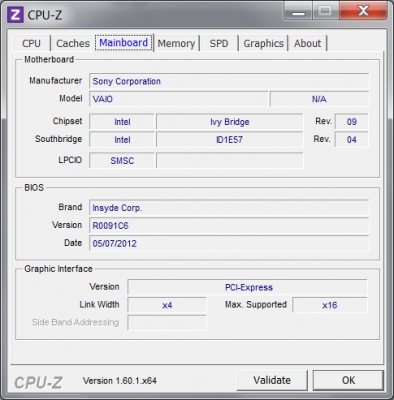
Task: Minimize the CPU-Z window
Action: (298, 11)
